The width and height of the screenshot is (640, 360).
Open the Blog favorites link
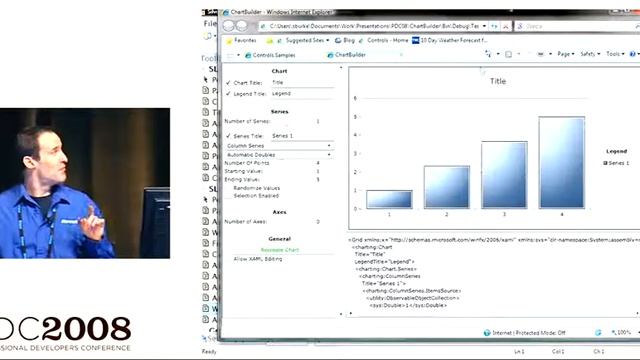point(345,40)
